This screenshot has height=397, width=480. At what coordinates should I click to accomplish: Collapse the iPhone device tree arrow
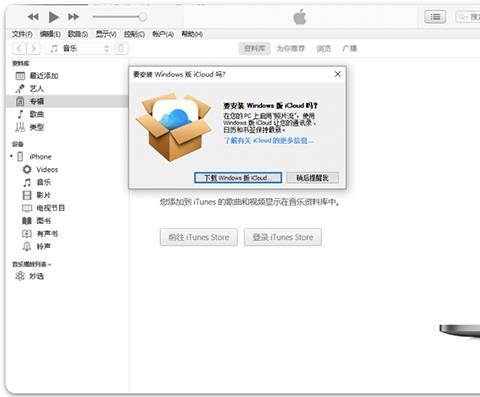pyautogui.click(x=11, y=156)
